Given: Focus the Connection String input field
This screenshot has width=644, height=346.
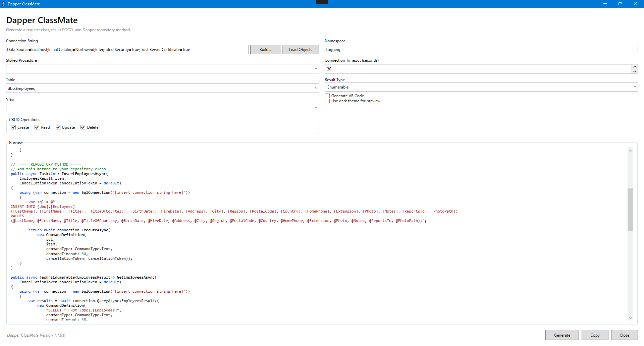Looking at the screenshot, I should (127, 50).
